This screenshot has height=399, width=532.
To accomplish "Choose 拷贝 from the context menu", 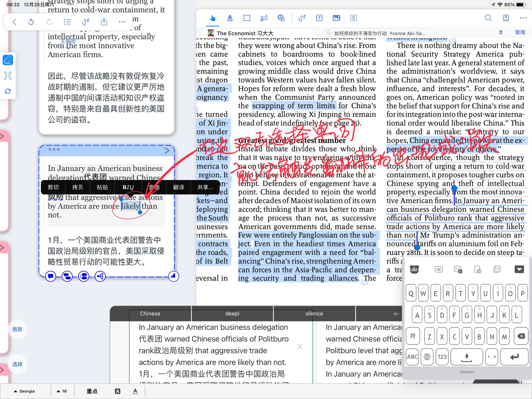I will click(78, 187).
